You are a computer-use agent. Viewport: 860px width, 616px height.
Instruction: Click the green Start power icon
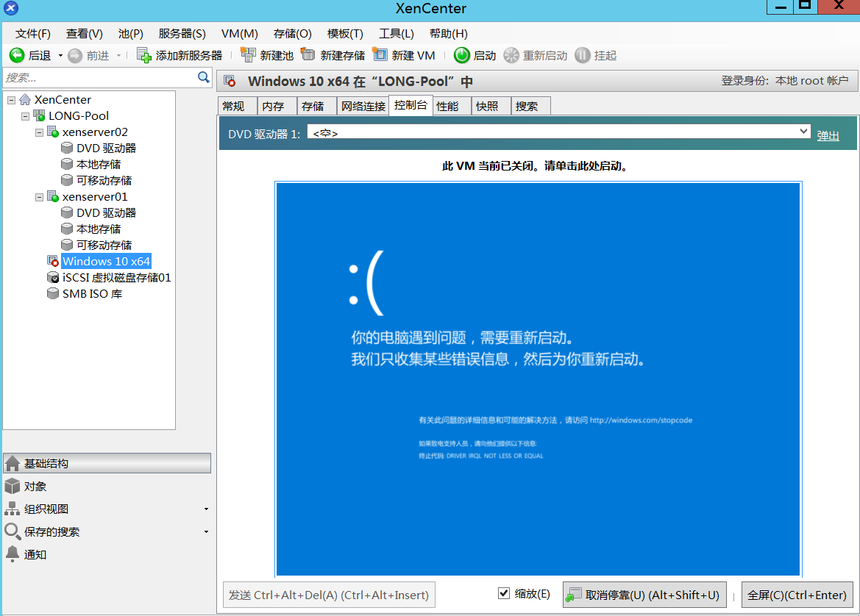pos(462,55)
